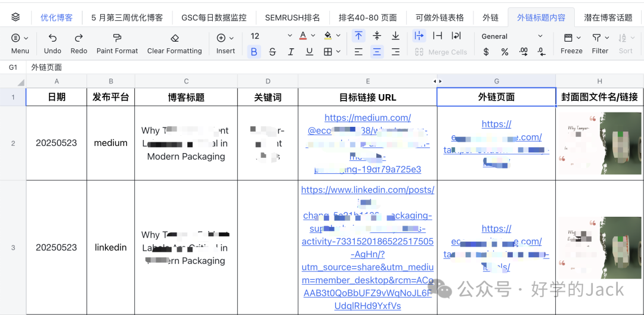Viewport: 644px width, 315px height.
Task: Toggle underline formatting
Action: click(309, 52)
